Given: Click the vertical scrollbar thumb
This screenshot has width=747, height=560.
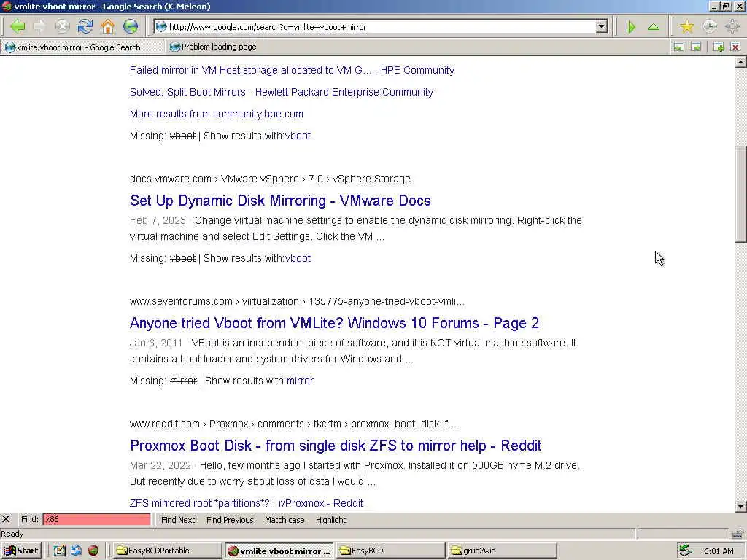Looking at the screenshot, I should click(741, 195).
